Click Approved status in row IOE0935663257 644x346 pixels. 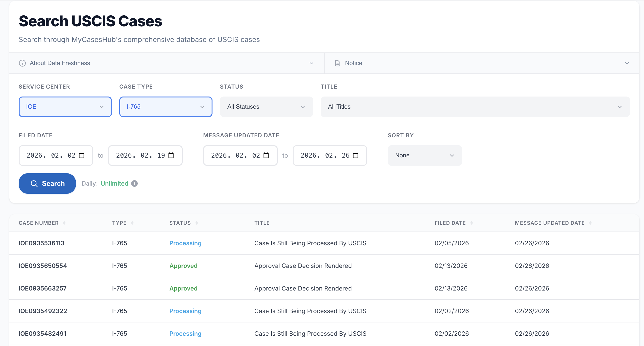183,288
